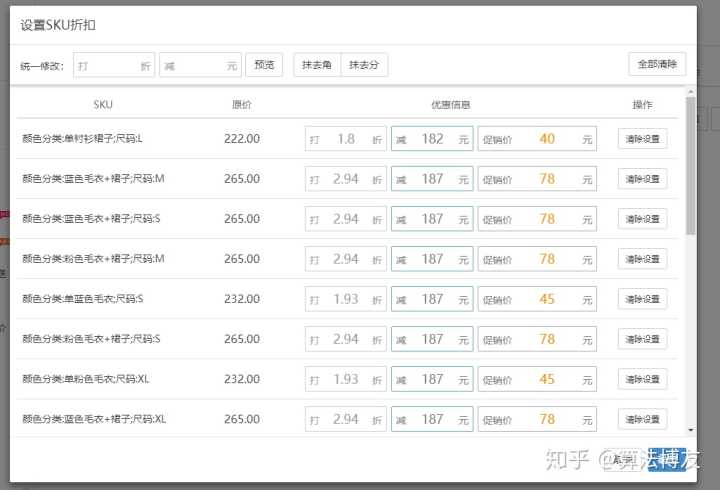Select the 抹去分 option
Viewport: 720px width, 490px height.
[364, 65]
